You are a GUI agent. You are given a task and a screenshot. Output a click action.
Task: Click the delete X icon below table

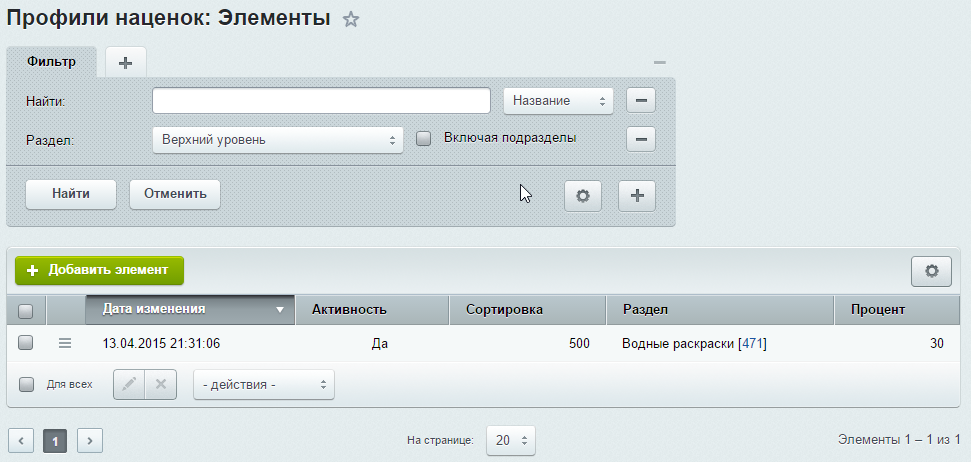161,384
